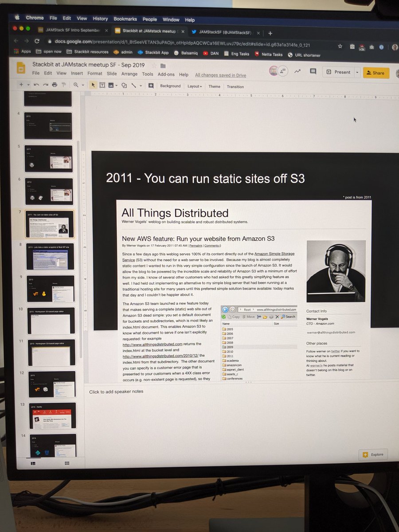Go back in Chrome
Screen dimensions: 399x532
coord(17,40)
